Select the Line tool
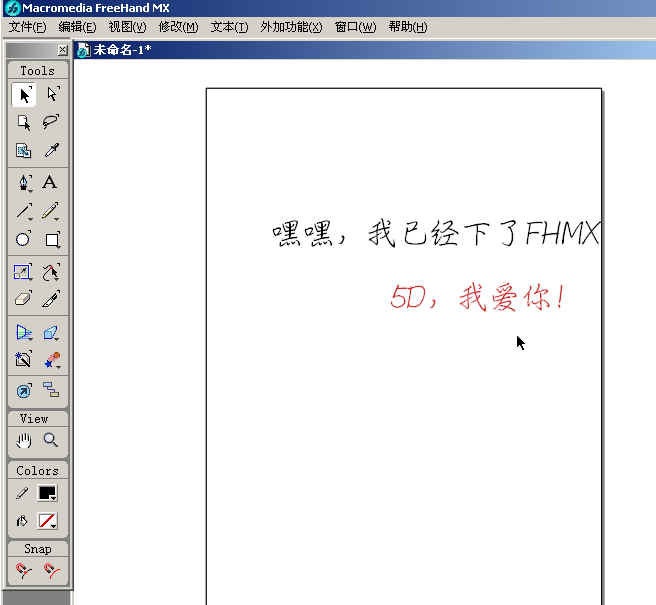Viewport: 656px width, 605px height. click(24, 211)
